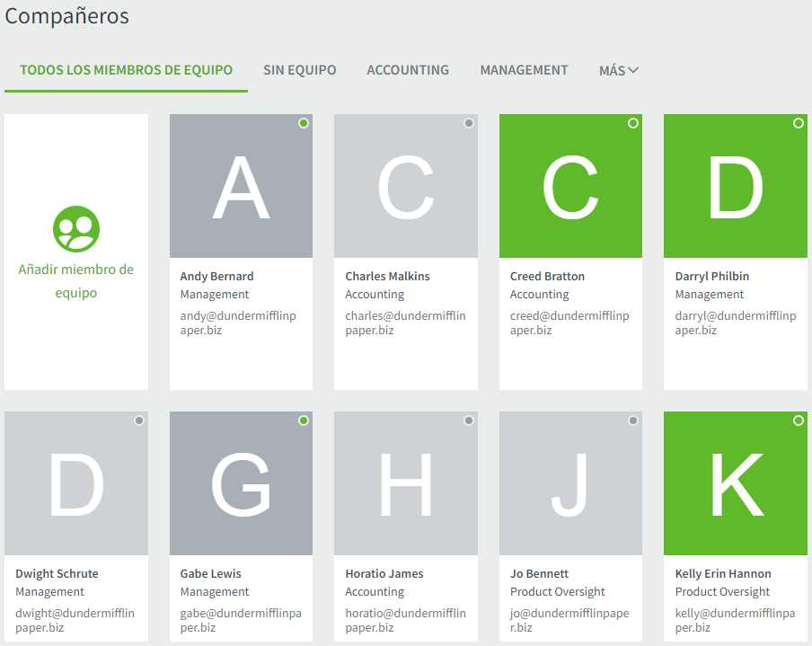812x646 pixels.
Task: Click Horatio James's avatar tile
Action: (405, 483)
